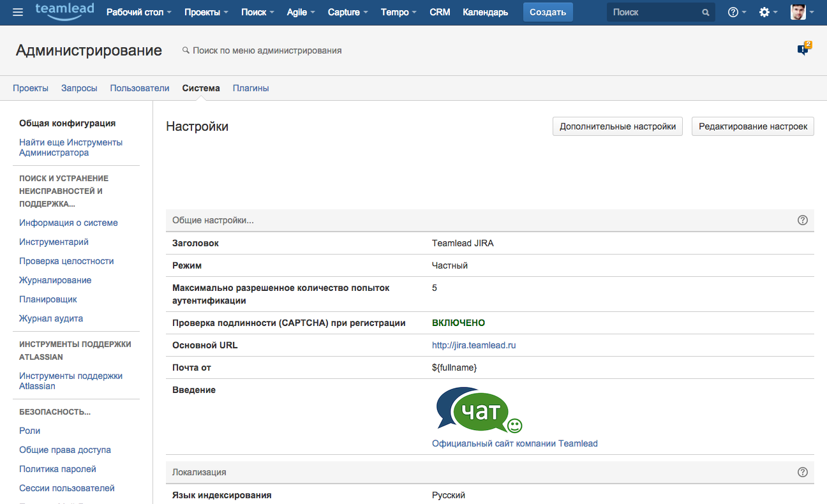827x504 pixels.
Task: Open the Agile dropdown menu
Action: click(301, 12)
